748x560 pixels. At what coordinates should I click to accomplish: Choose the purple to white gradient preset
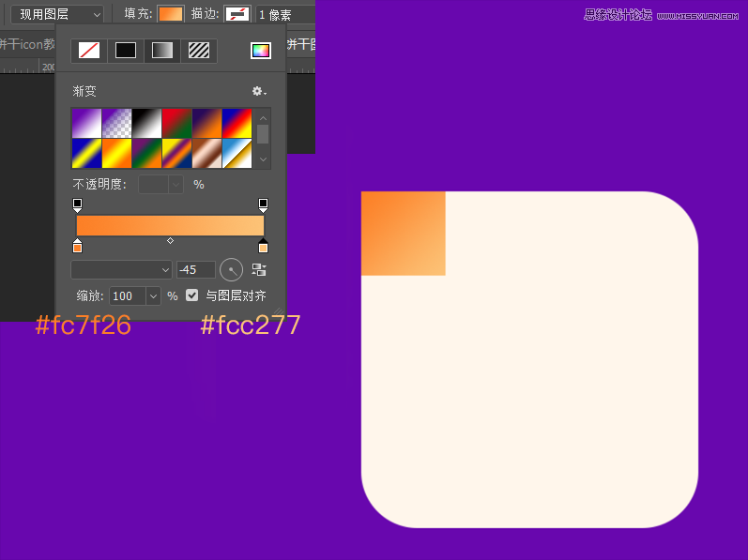pos(86,124)
